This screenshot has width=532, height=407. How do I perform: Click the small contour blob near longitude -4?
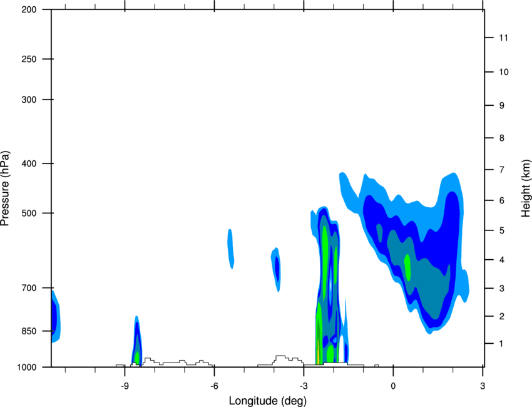point(276,269)
